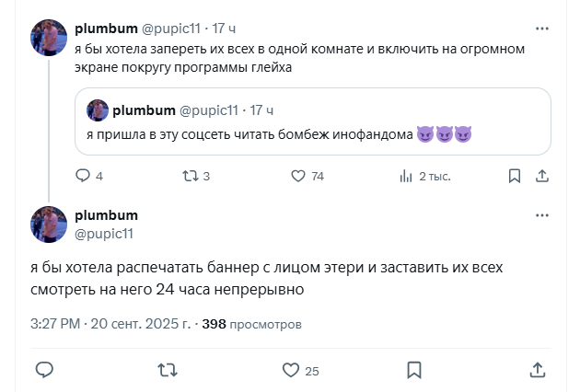Share the main tweet at the bottom
Image resolution: width=580 pixels, height=392 pixels.
(x=539, y=370)
